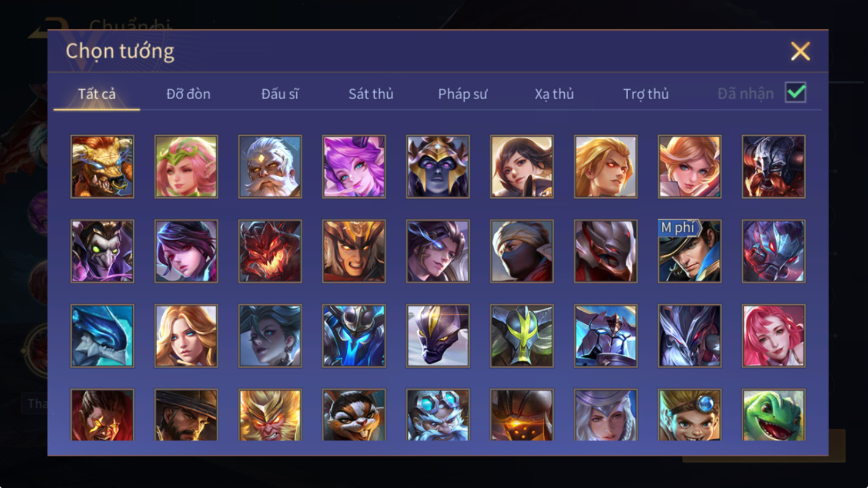This screenshot has height=488, width=868.
Task: Choose the golden monkey king hero
Action: click(270, 415)
